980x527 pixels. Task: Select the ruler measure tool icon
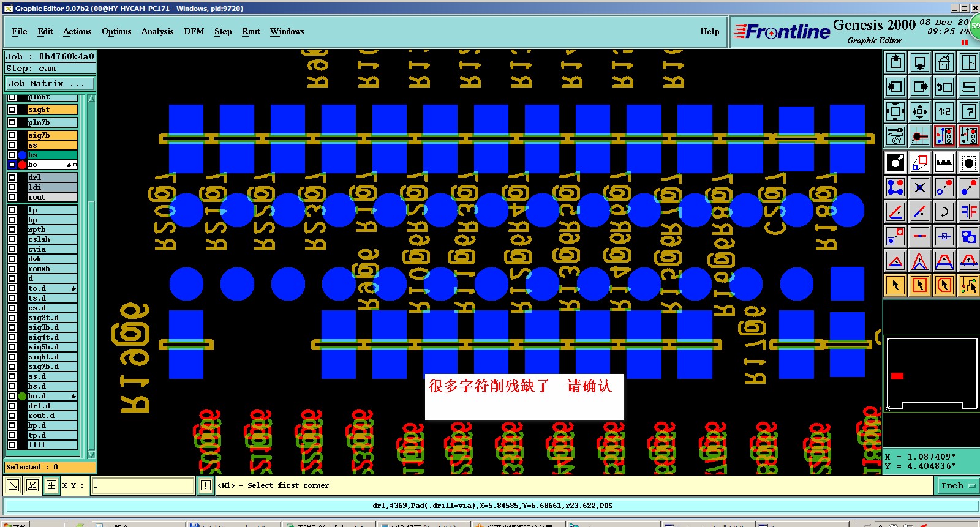click(944, 163)
